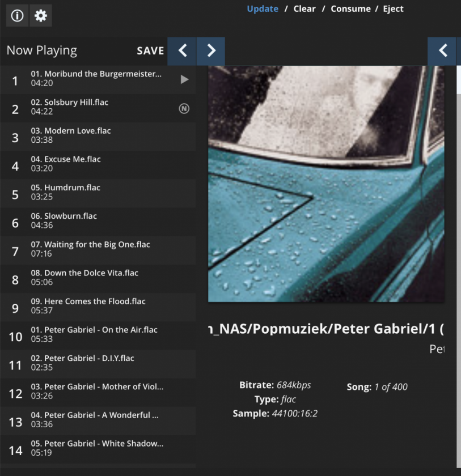Select track 03. Peter Gabriel - Mother of Viol...

coord(98,393)
